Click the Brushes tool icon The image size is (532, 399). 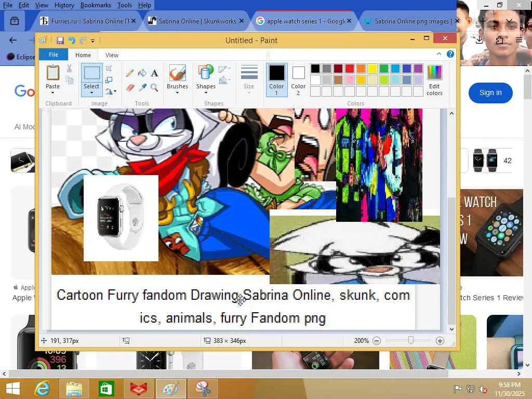[178, 73]
